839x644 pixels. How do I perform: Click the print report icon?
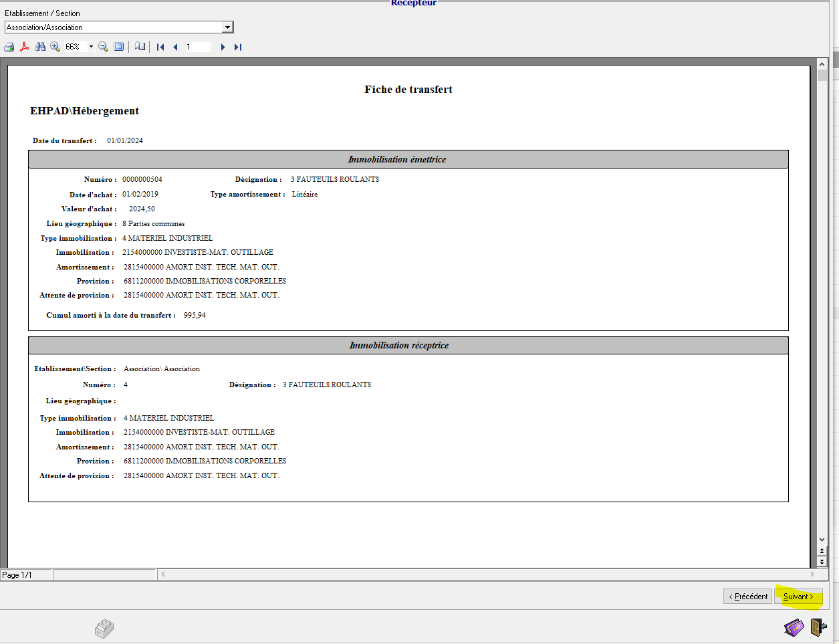click(x=9, y=47)
